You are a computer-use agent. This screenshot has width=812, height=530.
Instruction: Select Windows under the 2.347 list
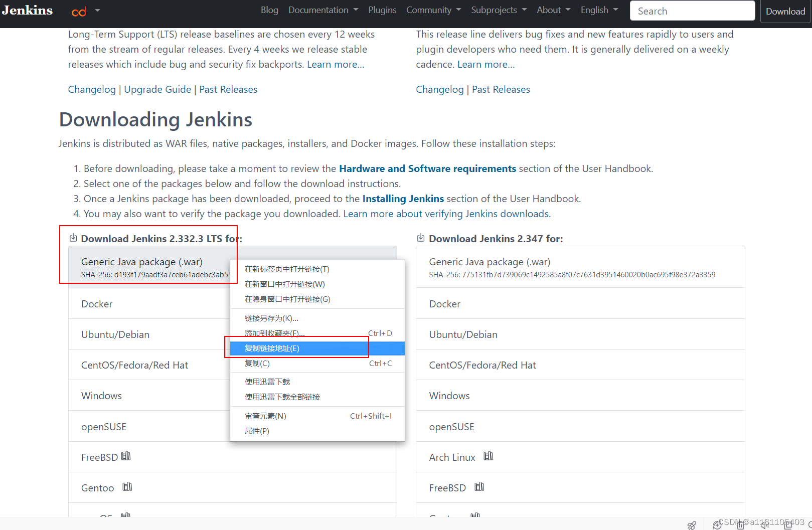(x=580, y=395)
